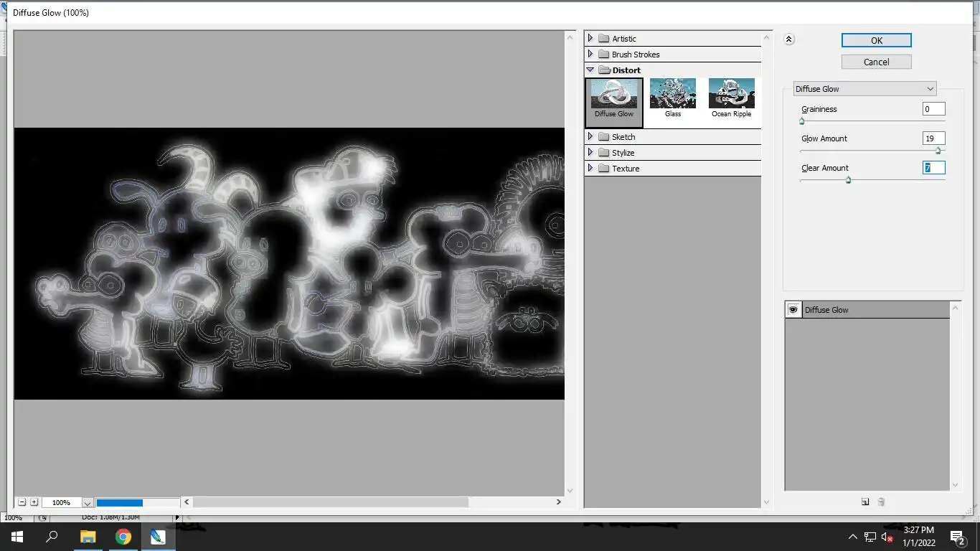Click the effect layers scrollbar down arrow
The width and height of the screenshot is (980, 551).
click(955, 485)
